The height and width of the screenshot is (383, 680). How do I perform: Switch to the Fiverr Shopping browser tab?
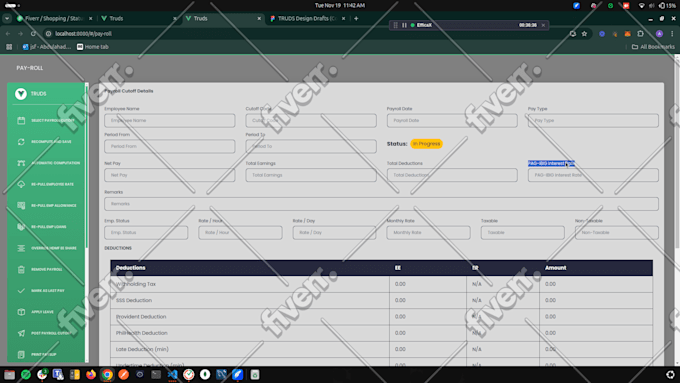tap(54, 19)
